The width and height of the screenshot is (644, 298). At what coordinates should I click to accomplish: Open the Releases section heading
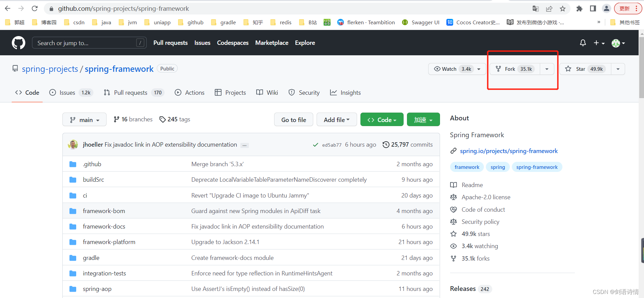tap(463, 289)
